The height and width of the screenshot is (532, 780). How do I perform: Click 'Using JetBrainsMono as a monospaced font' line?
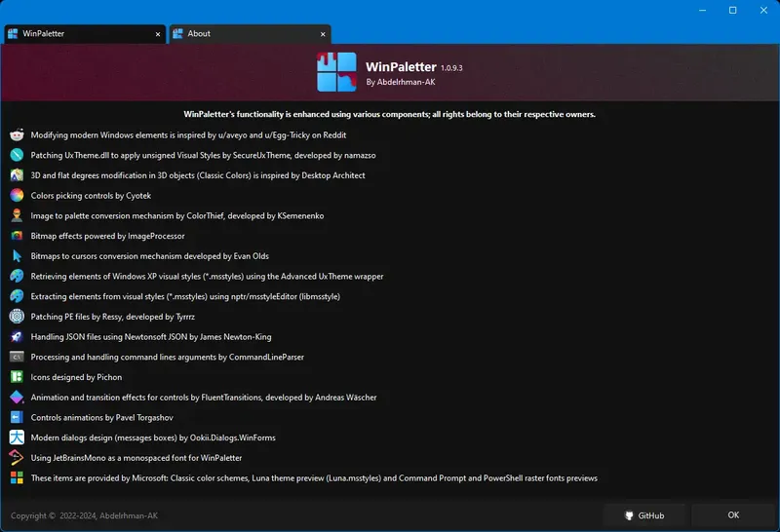(x=136, y=457)
